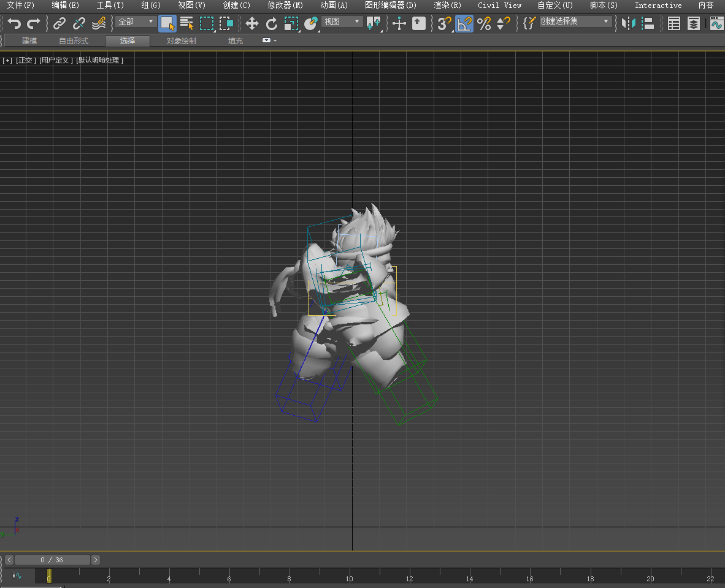The image size is (725, 588).
Task: Click Edit Named Selection Sets icon
Action: (529, 23)
